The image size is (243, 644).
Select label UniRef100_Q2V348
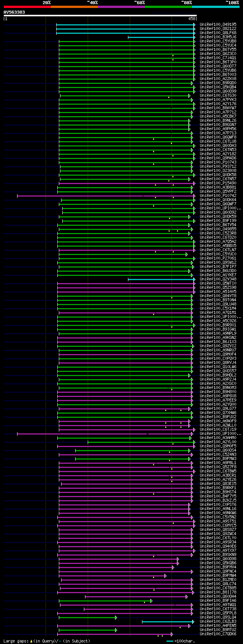tap(218, 279)
